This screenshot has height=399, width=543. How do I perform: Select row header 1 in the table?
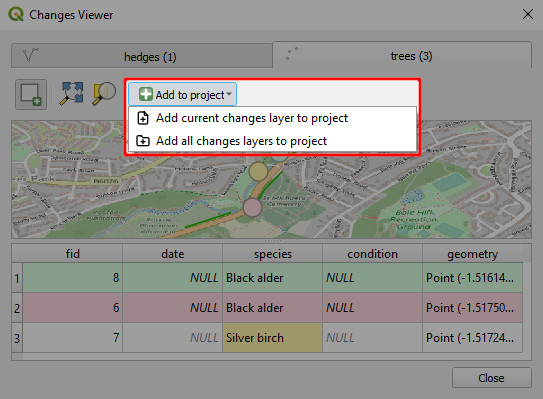[x=17, y=278]
